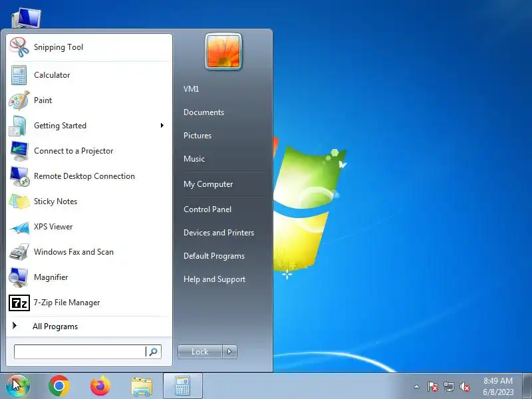Open Action Center flag tray icon
The image size is (532, 399).
(432, 386)
